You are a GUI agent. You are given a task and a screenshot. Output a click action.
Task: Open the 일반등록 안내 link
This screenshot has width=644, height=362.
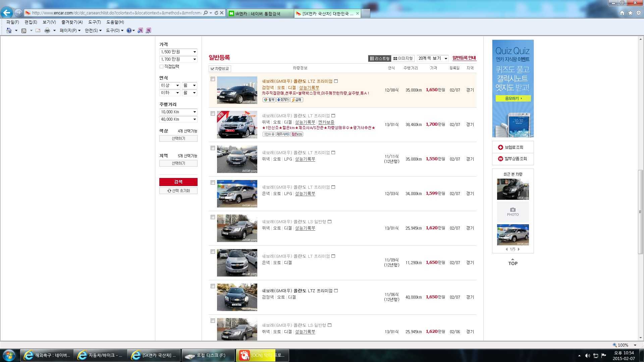tap(464, 58)
